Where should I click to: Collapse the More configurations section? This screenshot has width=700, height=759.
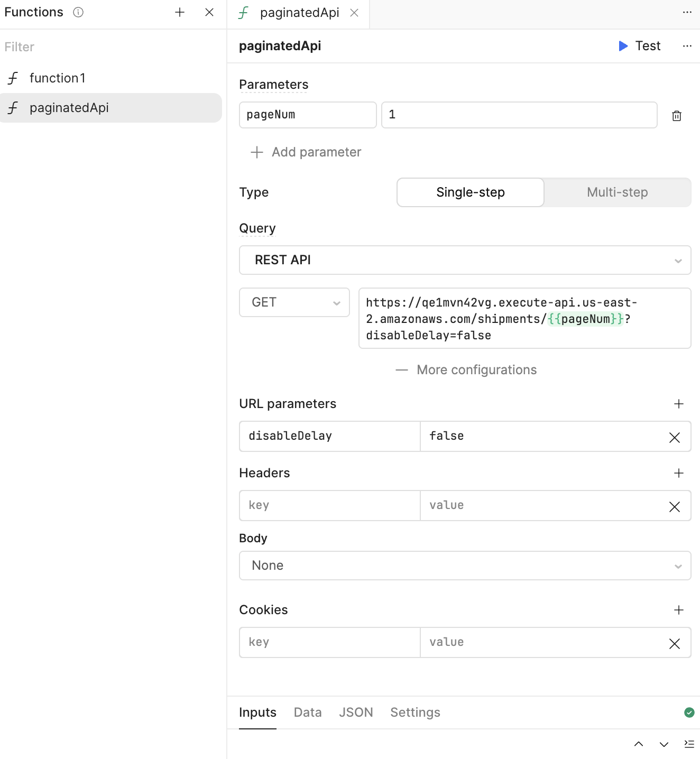pyautogui.click(x=466, y=370)
